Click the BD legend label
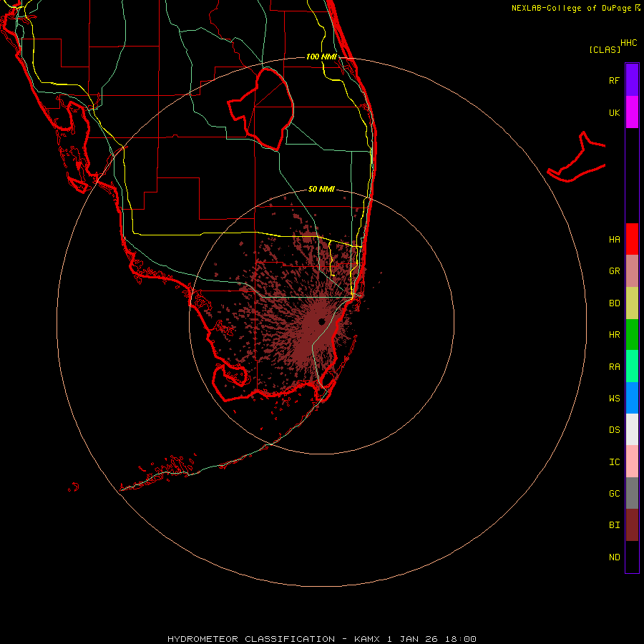The width and height of the screenshot is (644, 644). (614, 303)
